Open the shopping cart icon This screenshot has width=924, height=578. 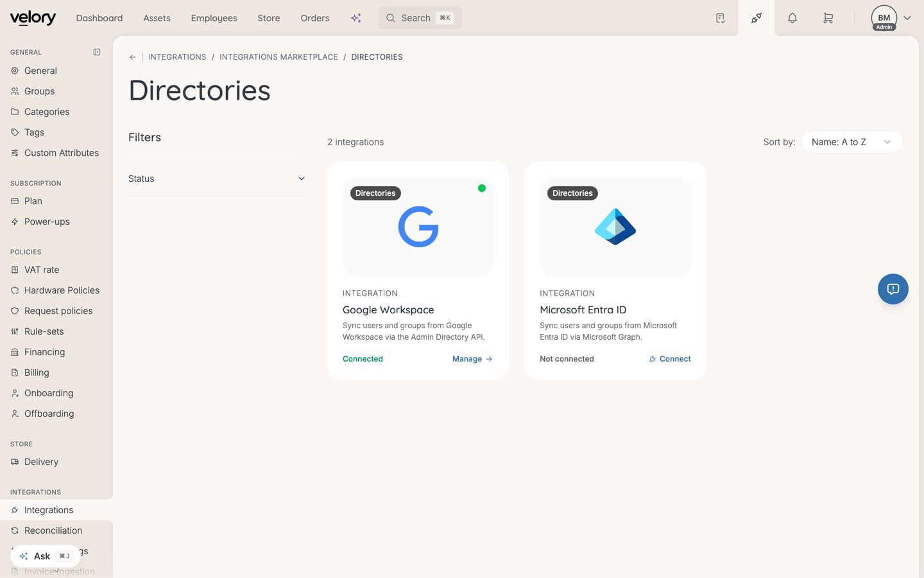tap(828, 18)
